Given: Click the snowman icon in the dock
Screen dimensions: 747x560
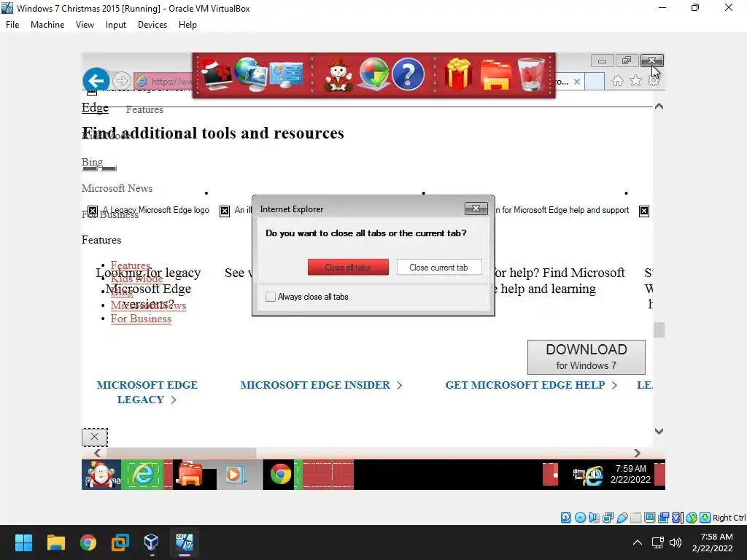Looking at the screenshot, I should click(x=338, y=75).
